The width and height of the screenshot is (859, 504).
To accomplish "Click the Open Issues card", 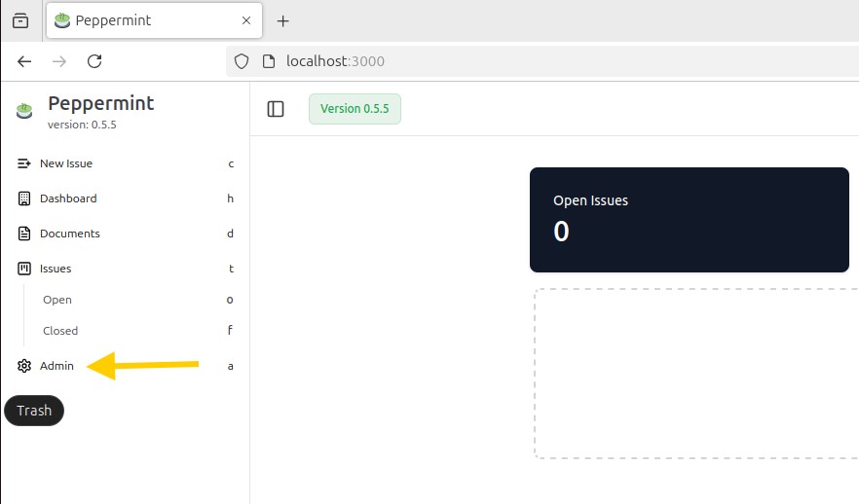I will pyautogui.click(x=690, y=220).
